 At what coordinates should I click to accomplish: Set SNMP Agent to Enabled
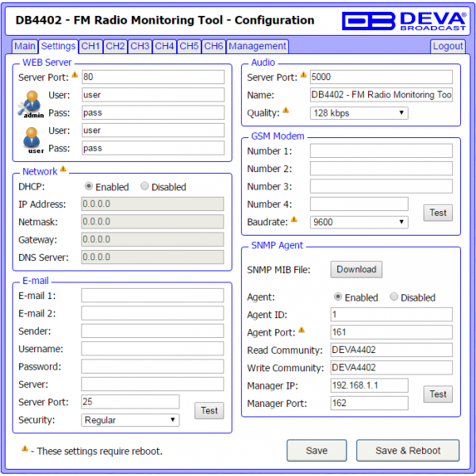338,296
